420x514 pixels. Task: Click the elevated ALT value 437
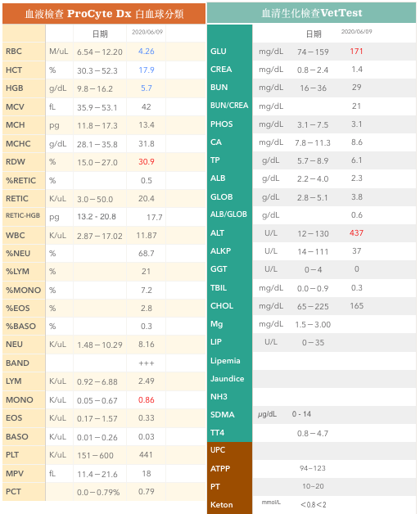356,233
